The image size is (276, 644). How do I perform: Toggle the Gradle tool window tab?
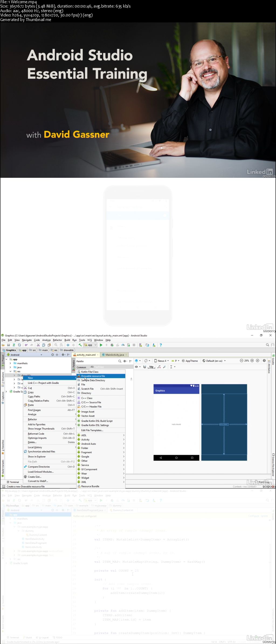click(273, 360)
